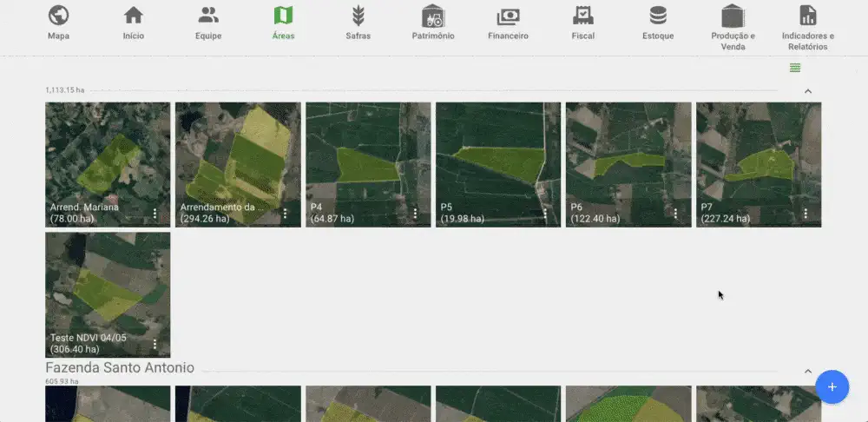Screen dimensions: 868x422
Task: Open the Mapa globe icon
Action: [59, 16]
